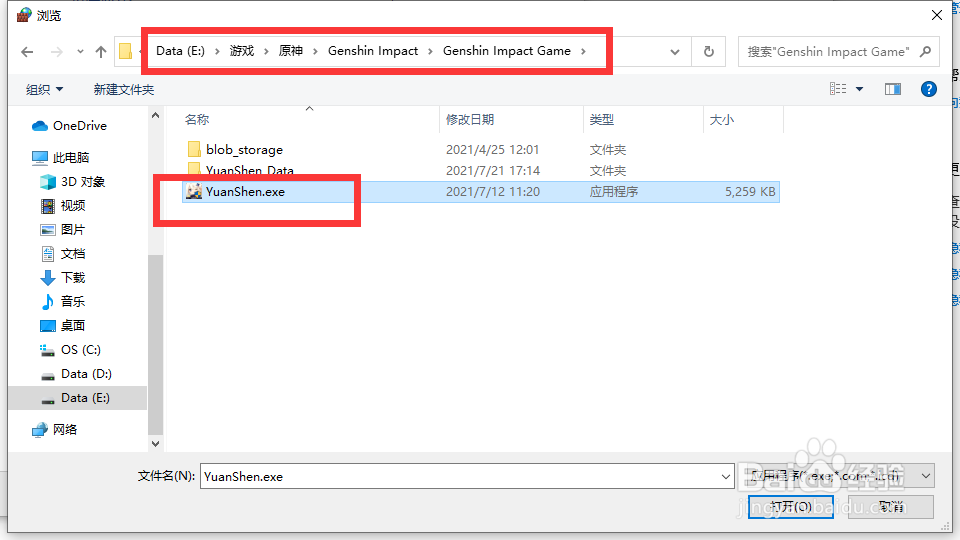Open address bar history dropdown
960x540 pixels.
pos(675,52)
